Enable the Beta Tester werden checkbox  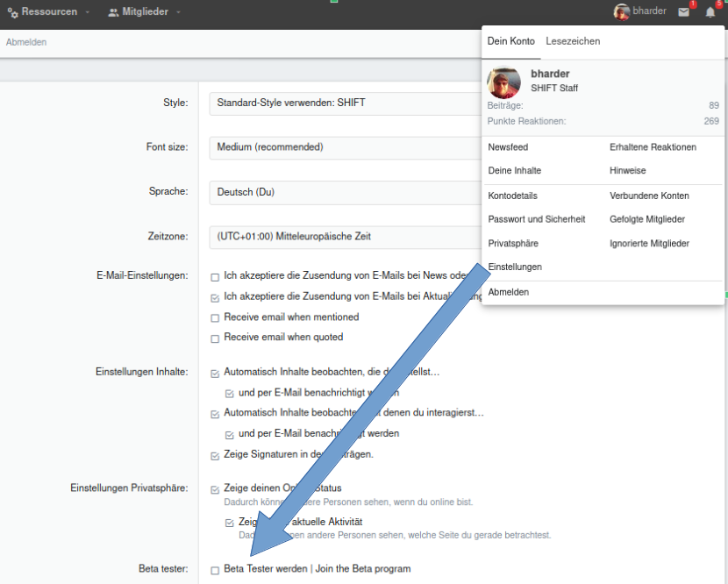click(x=215, y=570)
